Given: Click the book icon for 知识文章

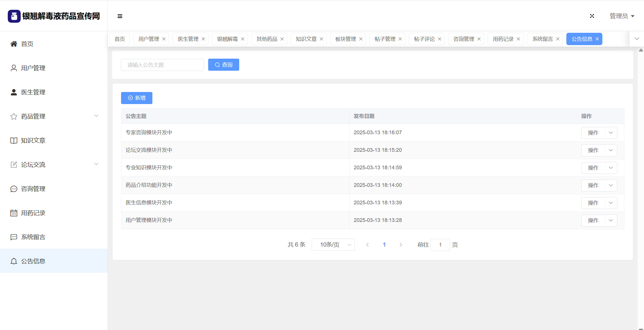Looking at the screenshot, I should [14, 141].
